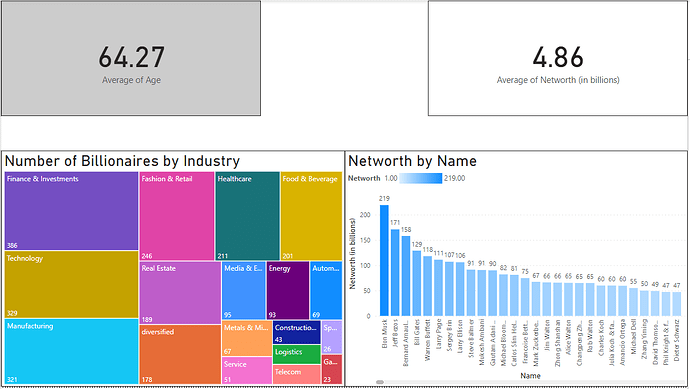
Task: Click the Telecom treemap tile
Action: 297,374
